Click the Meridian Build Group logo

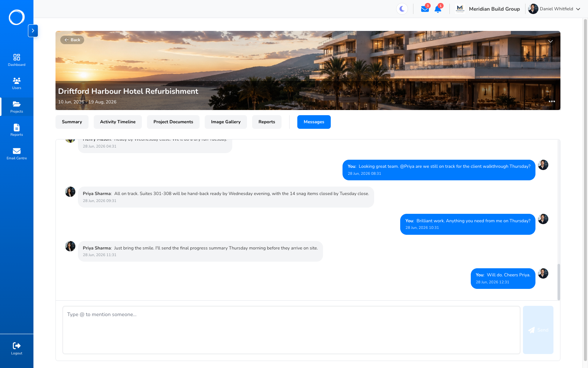[460, 8]
